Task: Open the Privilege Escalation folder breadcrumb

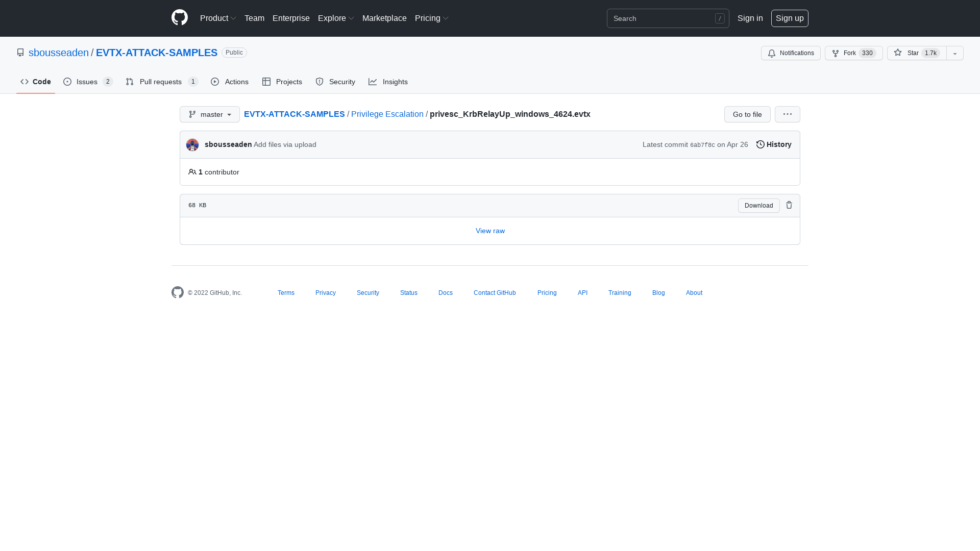Action: click(x=387, y=114)
